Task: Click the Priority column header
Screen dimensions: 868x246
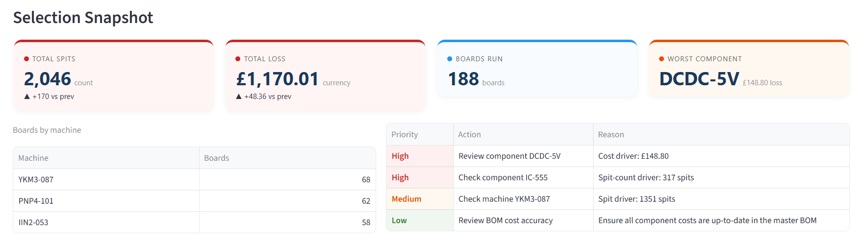Action: (x=420, y=134)
